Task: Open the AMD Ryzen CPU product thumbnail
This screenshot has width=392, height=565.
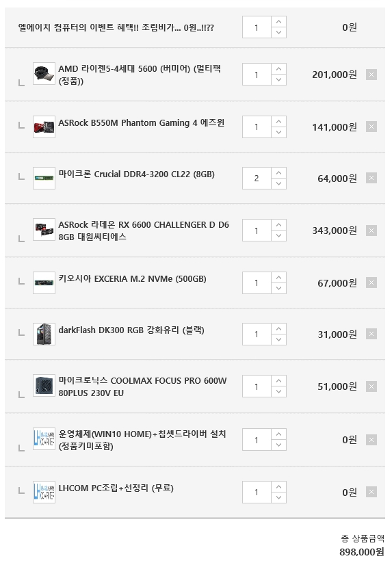Action: point(44,74)
